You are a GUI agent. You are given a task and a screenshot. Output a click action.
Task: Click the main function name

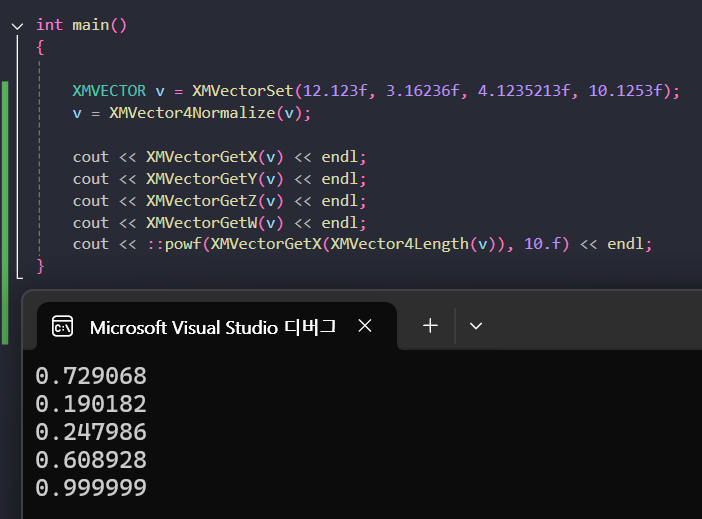tap(91, 25)
